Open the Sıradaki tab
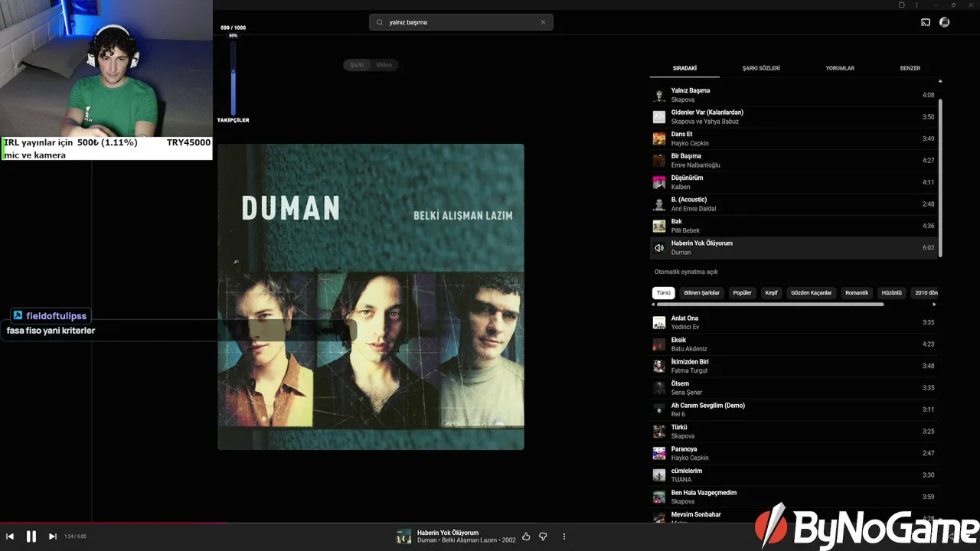This screenshot has width=980, height=551. [x=684, y=68]
